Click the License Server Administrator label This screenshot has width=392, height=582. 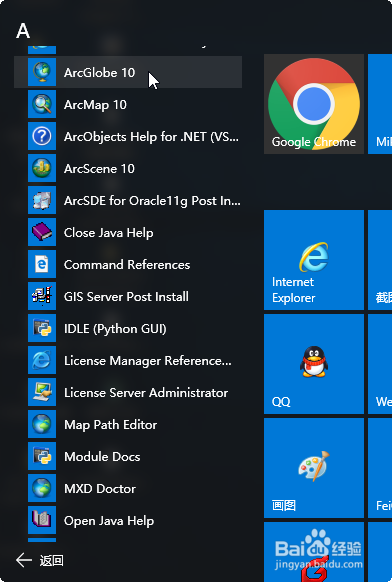click(x=146, y=393)
